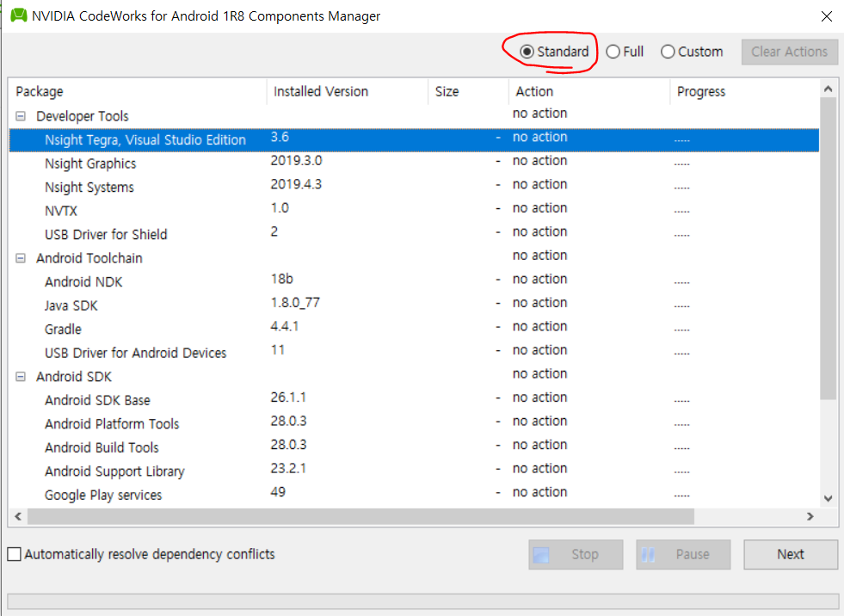Click the horizontal scrollbar thumb

point(360,517)
